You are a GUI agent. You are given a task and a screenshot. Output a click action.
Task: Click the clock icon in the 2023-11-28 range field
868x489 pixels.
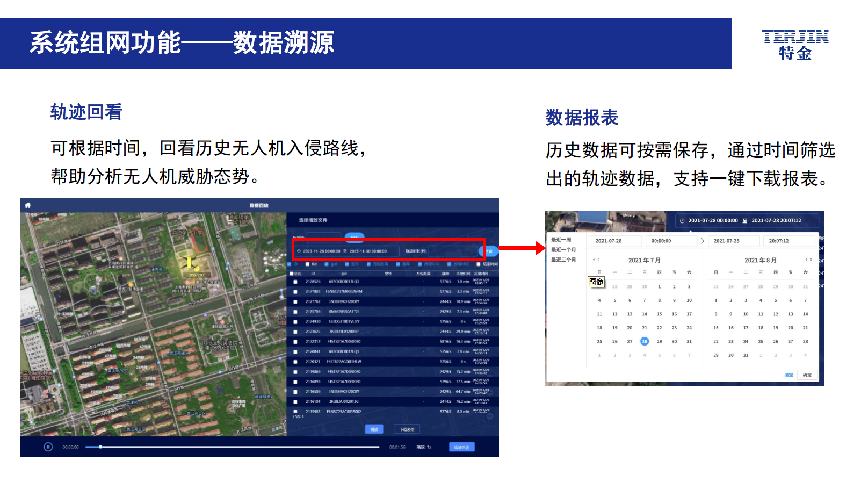point(299,251)
